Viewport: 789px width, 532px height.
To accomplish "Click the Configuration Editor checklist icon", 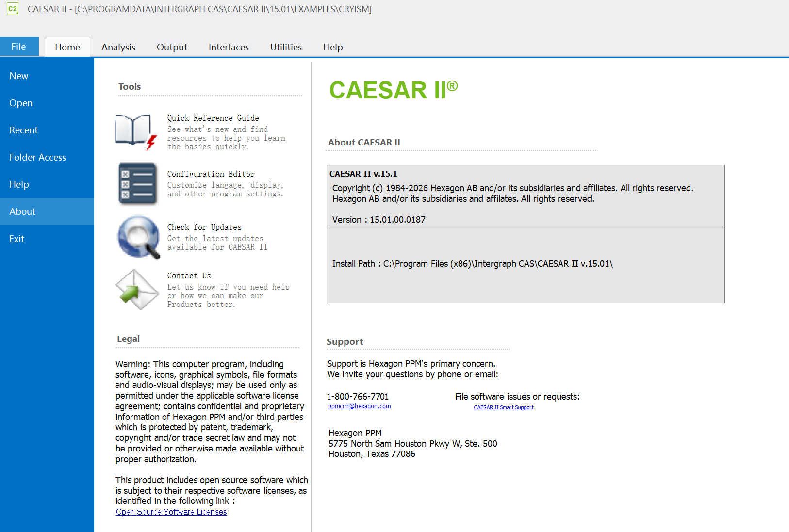I will [137, 184].
